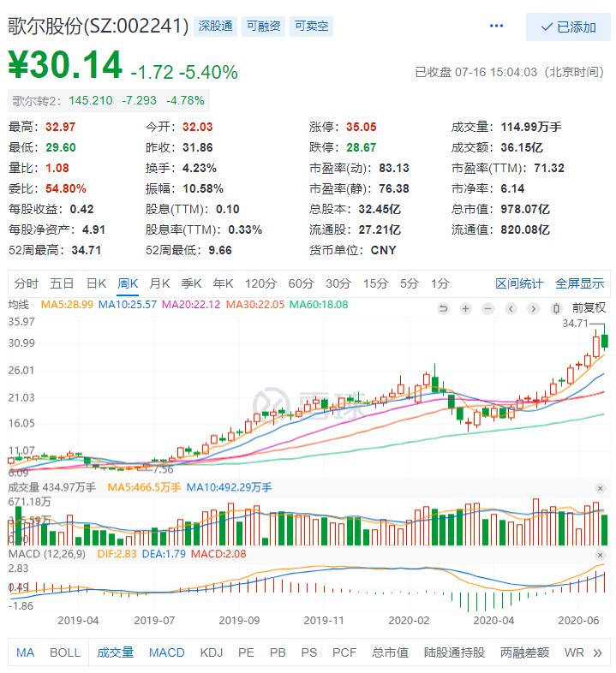This screenshot has height=673, width=616.
Task: Select the 1分 interval tab
Action: (x=440, y=283)
